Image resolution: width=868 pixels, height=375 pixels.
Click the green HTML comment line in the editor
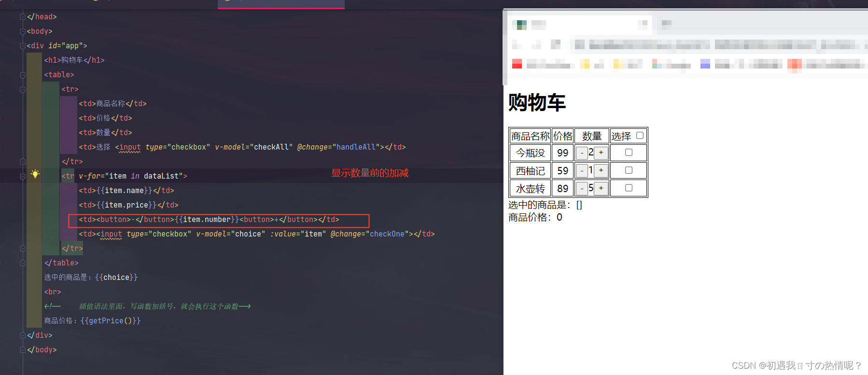[x=147, y=306]
